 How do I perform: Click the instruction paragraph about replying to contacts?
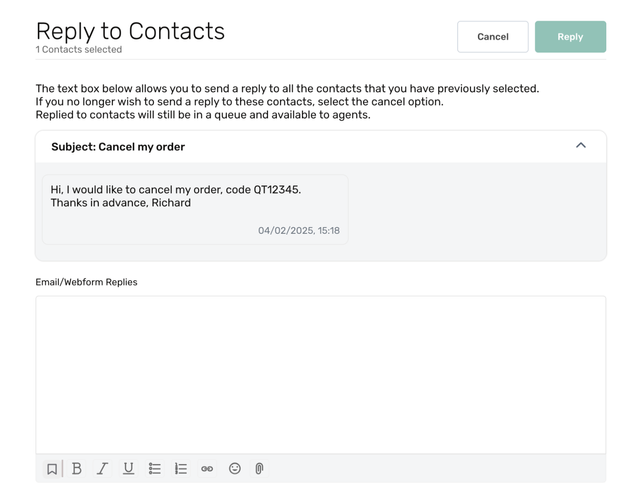pos(287,102)
